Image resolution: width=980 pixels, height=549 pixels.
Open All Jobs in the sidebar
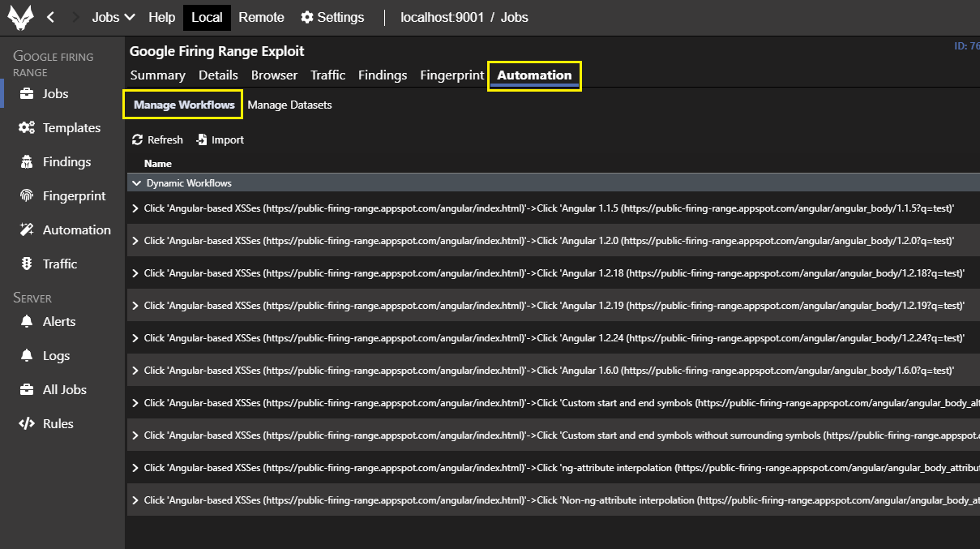pyautogui.click(x=63, y=390)
